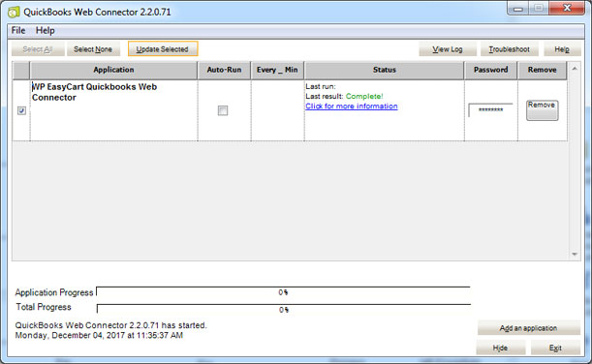Remove the WP EasyCart Quickbooks Web Connector
Viewport: 592px width, 364px height.
543,110
